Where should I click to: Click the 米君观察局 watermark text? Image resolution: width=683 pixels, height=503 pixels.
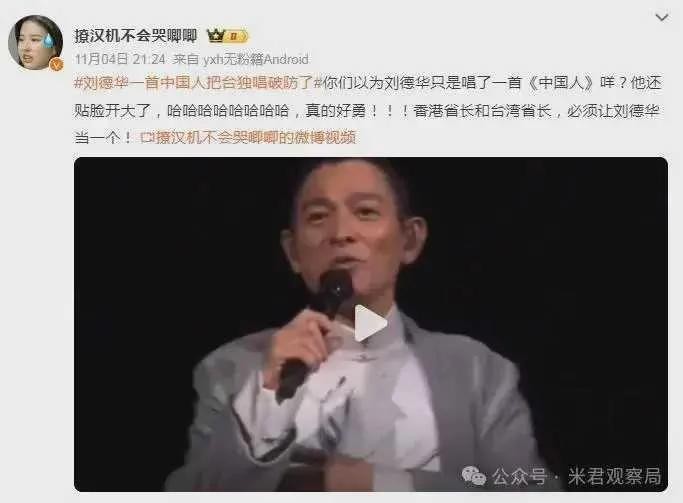coord(614,476)
